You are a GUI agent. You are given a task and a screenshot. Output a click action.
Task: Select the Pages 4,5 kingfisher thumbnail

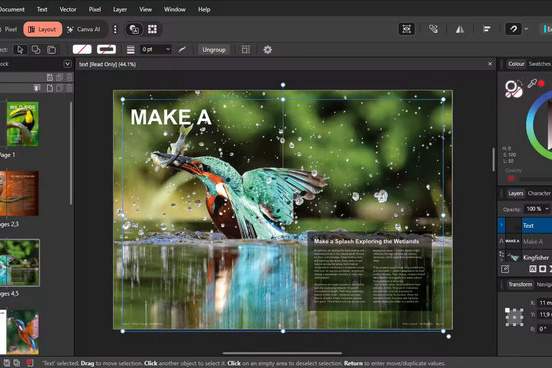click(x=20, y=263)
